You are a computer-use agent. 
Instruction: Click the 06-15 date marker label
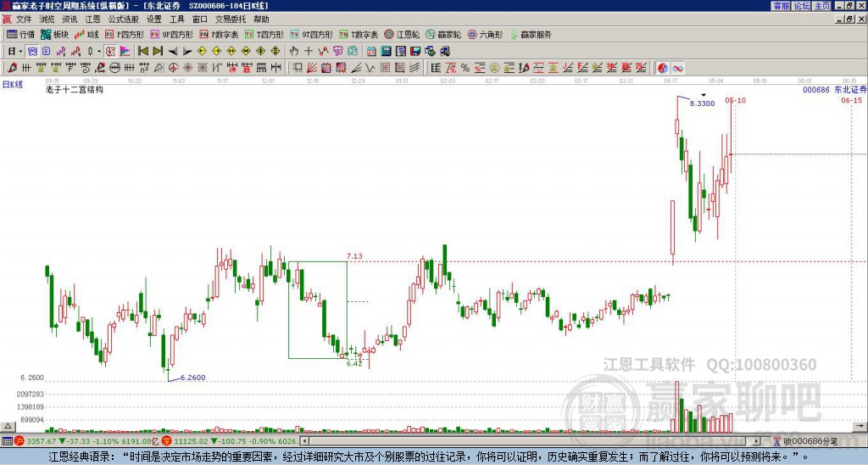(851, 100)
